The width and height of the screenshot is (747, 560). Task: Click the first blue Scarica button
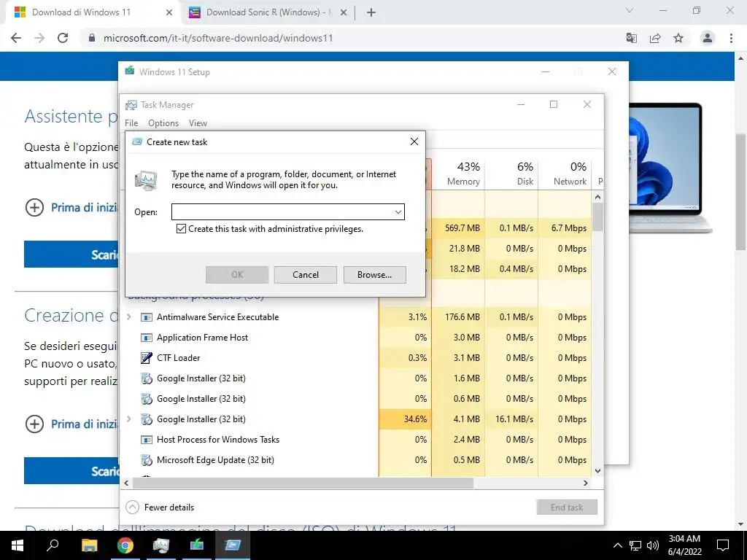pos(71,254)
